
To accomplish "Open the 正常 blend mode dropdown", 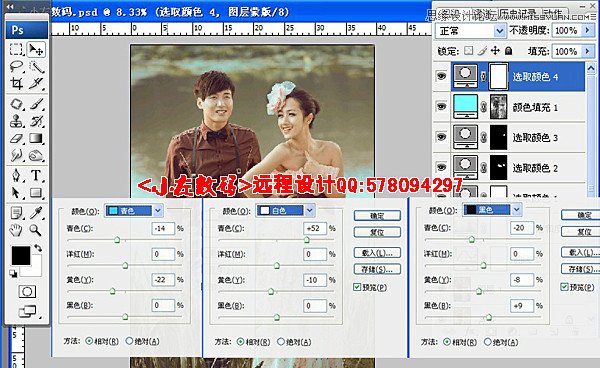I will tap(499, 30).
